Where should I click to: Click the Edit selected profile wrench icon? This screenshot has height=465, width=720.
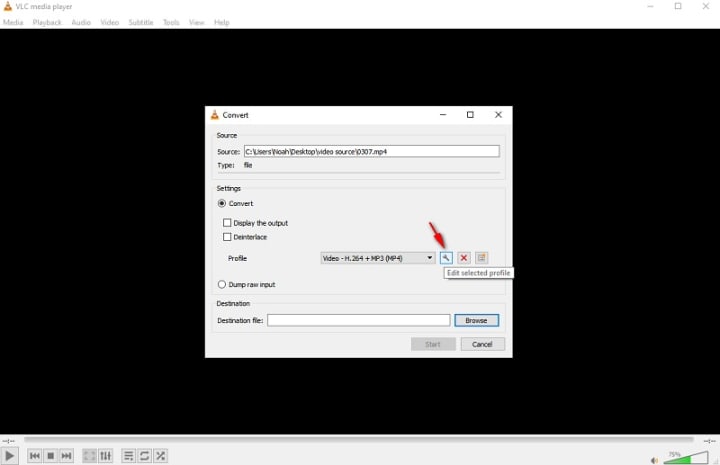(x=446, y=258)
